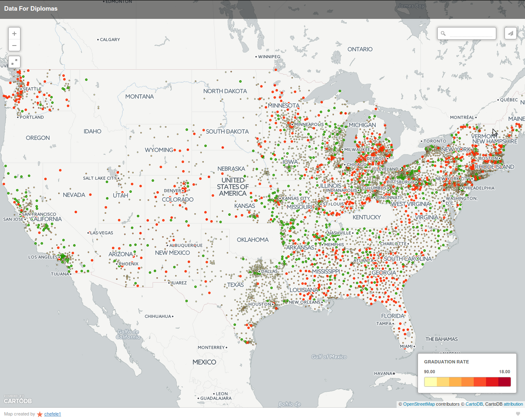The image size is (525, 420).
Task: Click the MIAMI city label
Action: coord(406,347)
